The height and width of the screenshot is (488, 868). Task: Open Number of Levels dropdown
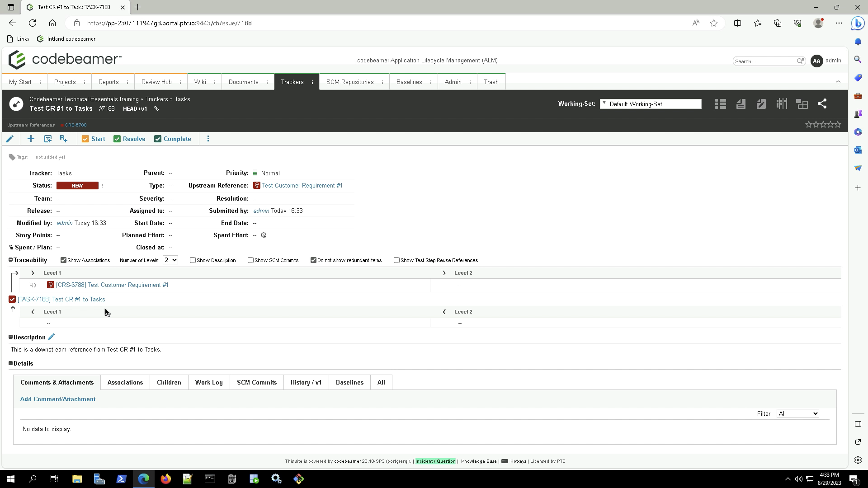click(x=170, y=260)
